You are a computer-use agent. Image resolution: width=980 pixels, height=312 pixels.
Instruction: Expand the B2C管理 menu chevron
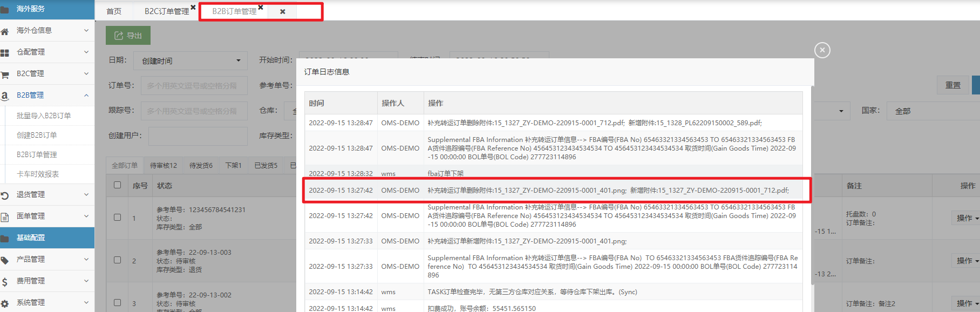pyautogui.click(x=86, y=74)
